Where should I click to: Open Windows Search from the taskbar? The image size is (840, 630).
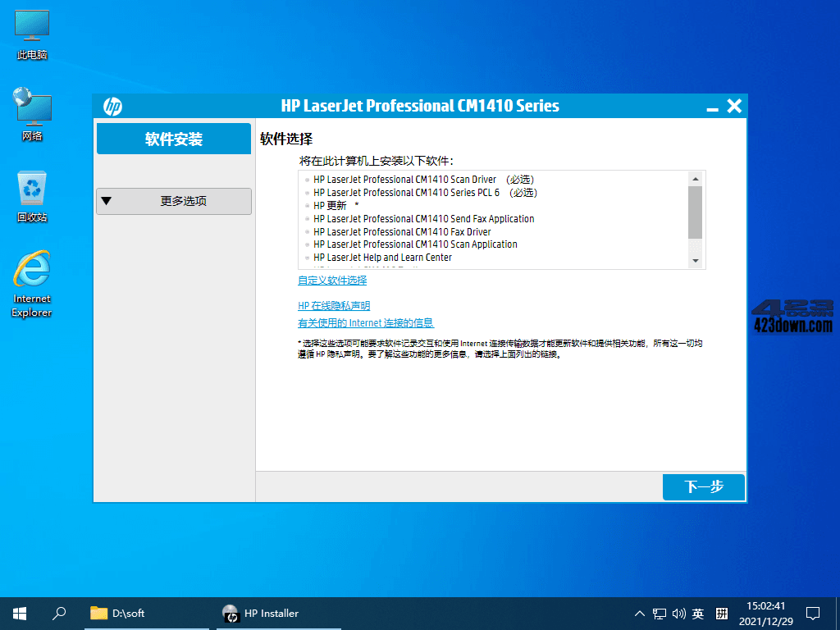[x=58, y=613]
